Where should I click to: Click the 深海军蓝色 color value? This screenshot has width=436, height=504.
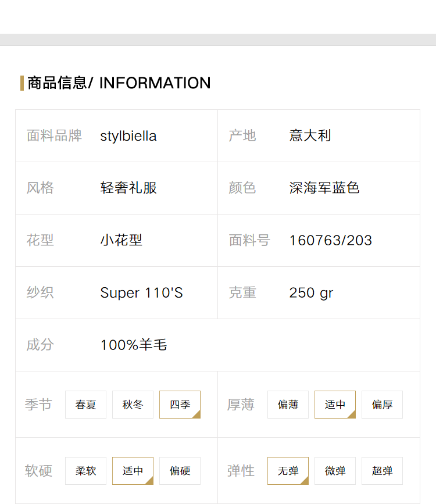pos(324,188)
